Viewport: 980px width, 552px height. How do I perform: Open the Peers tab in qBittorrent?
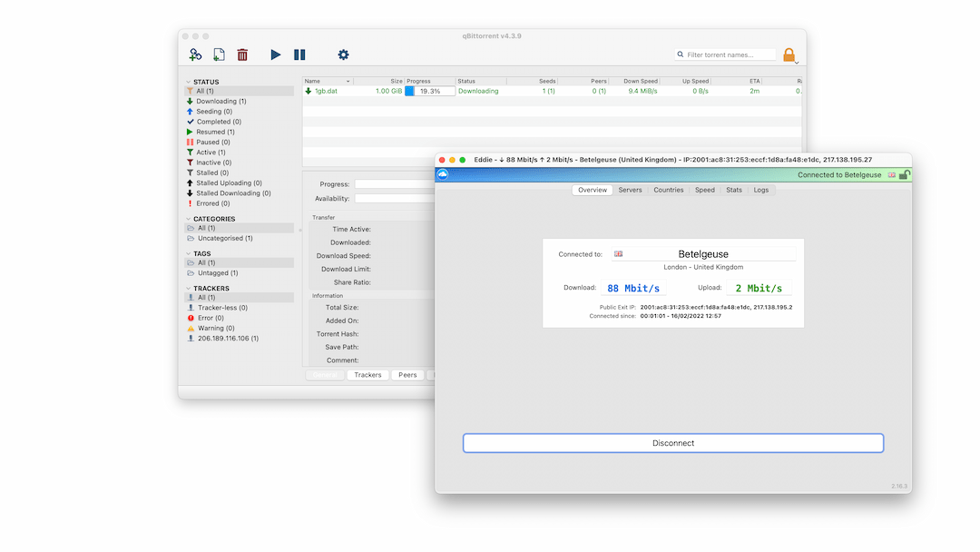coord(407,375)
